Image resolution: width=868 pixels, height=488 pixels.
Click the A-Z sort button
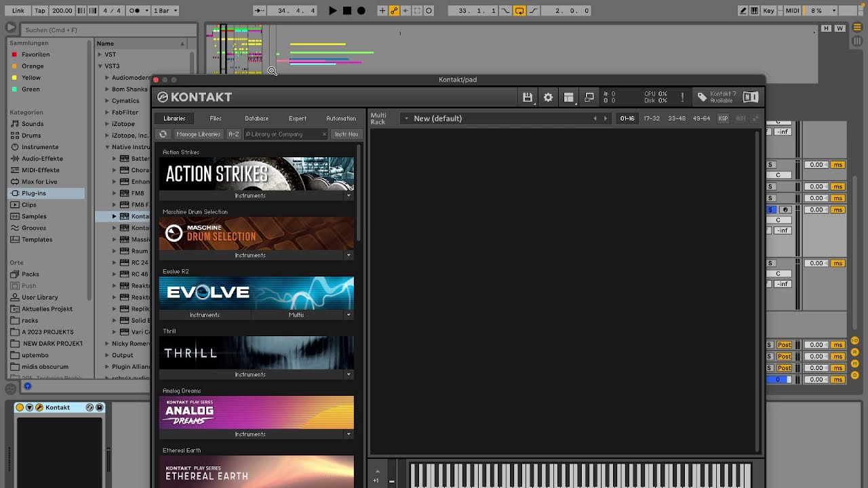(x=233, y=134)
